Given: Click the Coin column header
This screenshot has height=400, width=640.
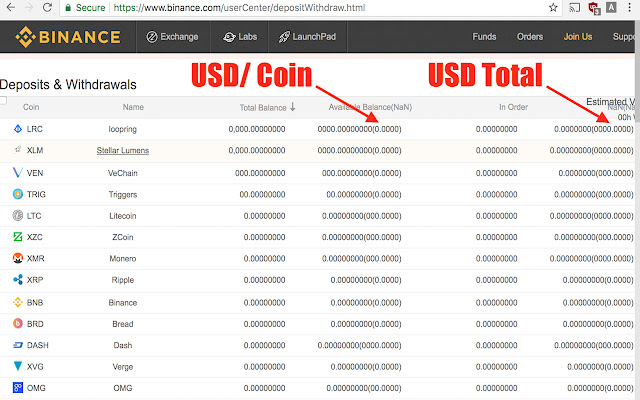Looking at the screenshot, I should (31, 107).
